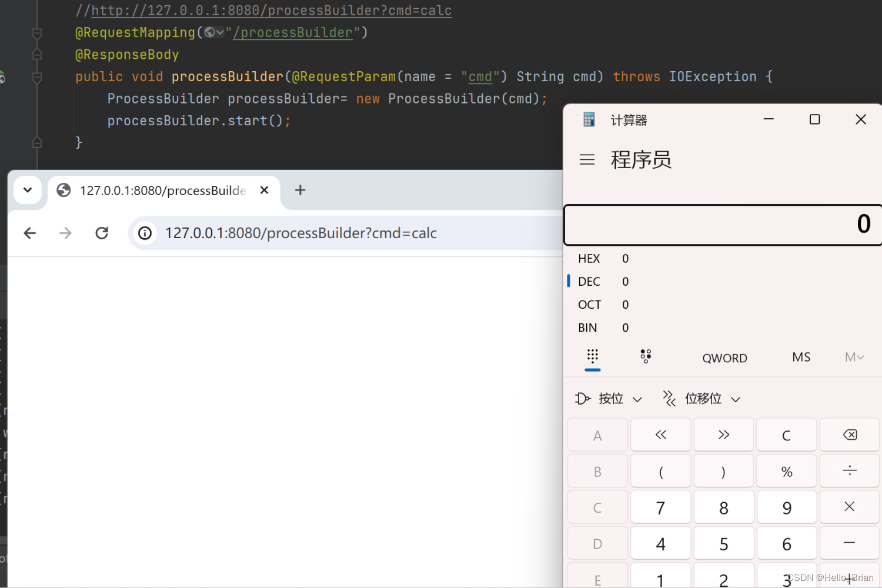
Task: Click the calculator app icon in title bar
Action: tap(589, 120)
